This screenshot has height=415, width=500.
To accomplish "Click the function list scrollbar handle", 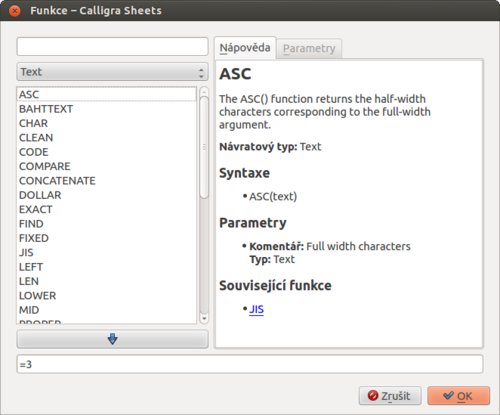I will coord(204,147).
